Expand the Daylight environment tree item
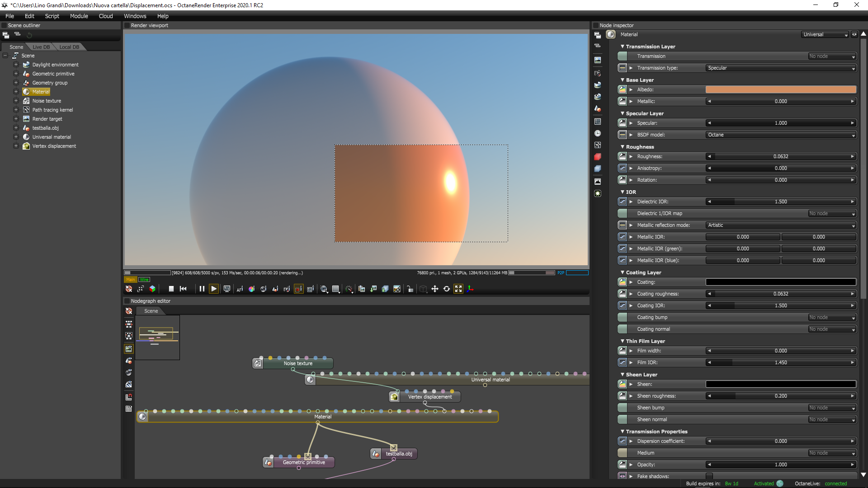The image size is (868, 488). (16, 65)
